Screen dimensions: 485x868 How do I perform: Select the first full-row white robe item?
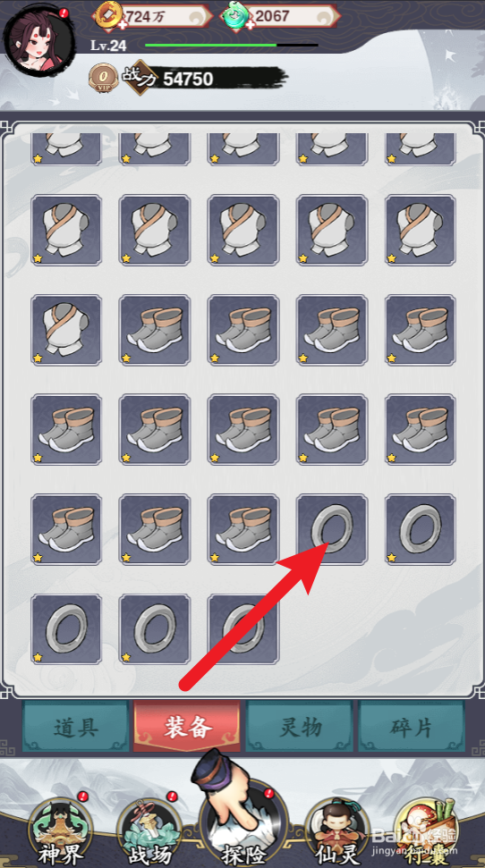[x=66, y=231]
